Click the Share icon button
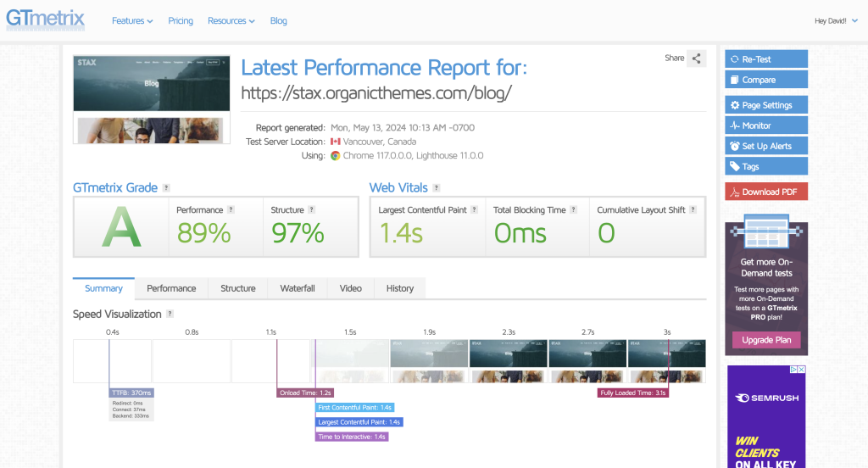Viewport: 868px width, 468px height. point(697,58)
